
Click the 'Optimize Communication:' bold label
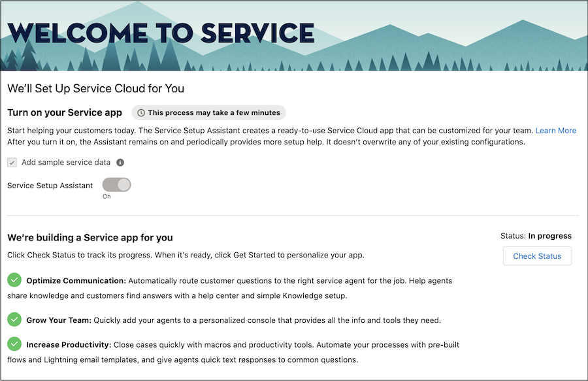(76, 281)
